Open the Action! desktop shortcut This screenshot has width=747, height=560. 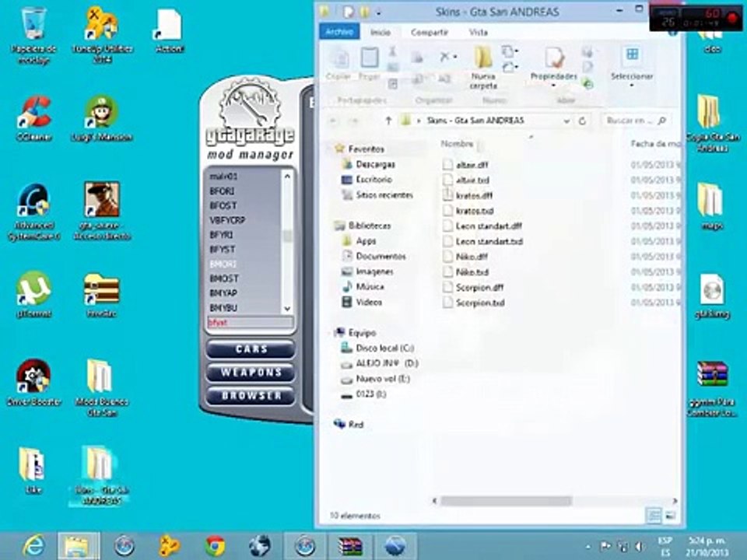170,30
